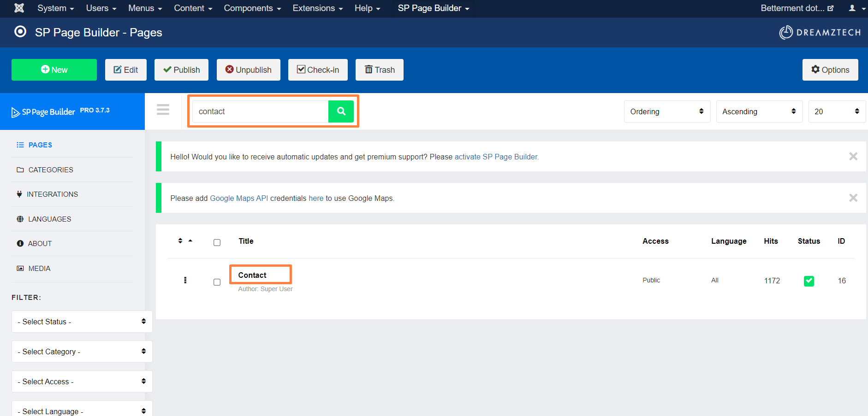Sort by the Status column
The width and height of the screenshot is (868, 416).
(x=809, y=241)
